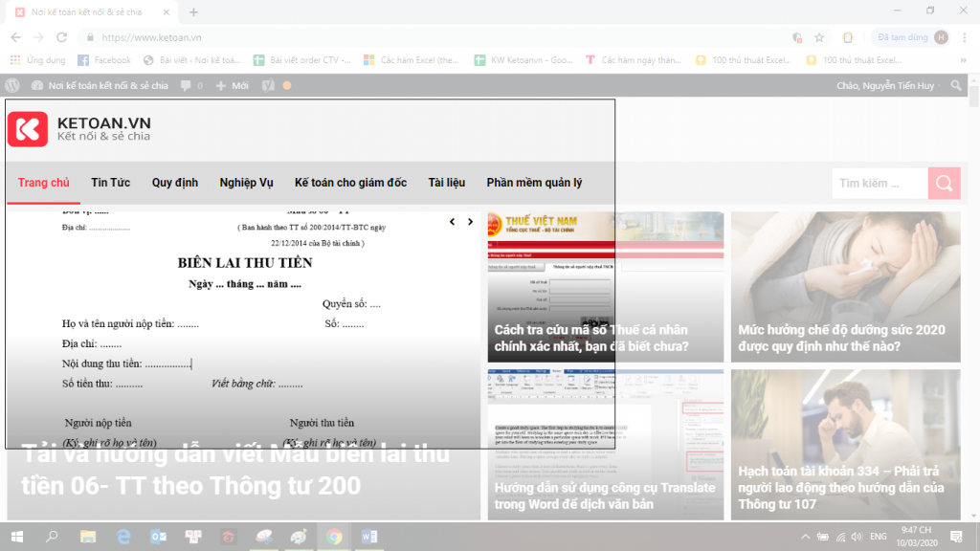This screenshot has width=980, height=551.
Task: Open KW Ketoanvn Google sheet bookmark
Action: click(523, 60)
